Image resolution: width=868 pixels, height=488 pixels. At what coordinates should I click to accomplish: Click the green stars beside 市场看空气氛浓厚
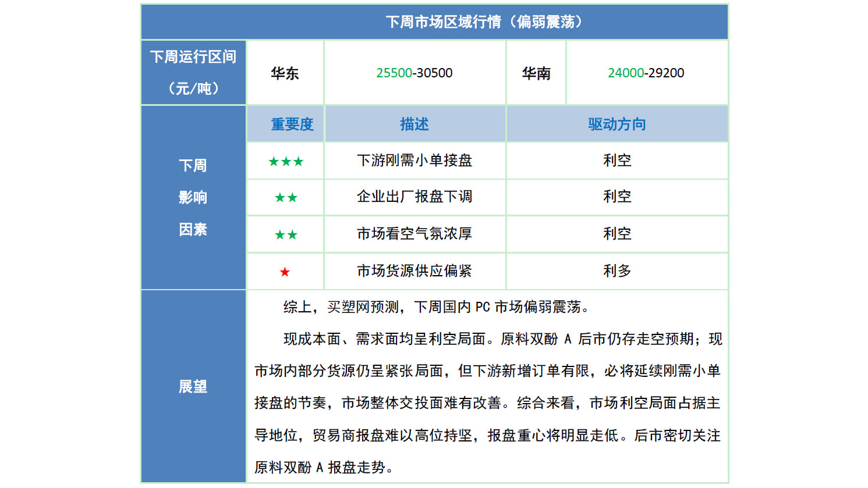[x=285, y=235]
